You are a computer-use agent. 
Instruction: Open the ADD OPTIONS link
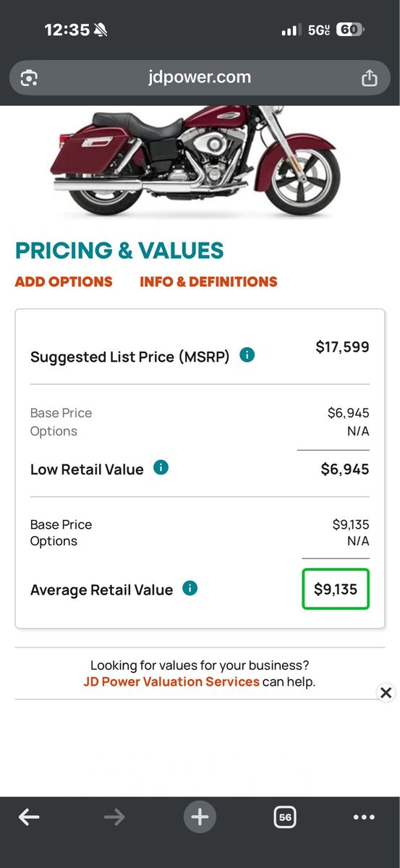click(x=64, y=282)
